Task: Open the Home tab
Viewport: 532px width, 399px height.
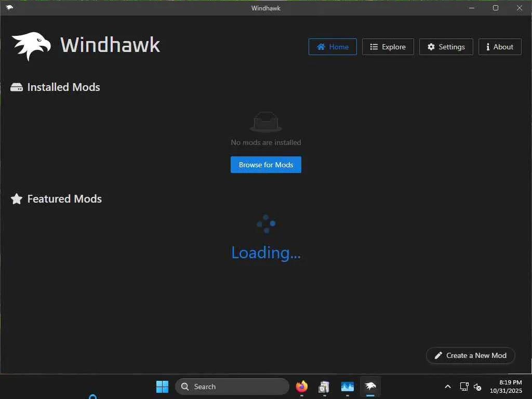Action: point(332,47)
